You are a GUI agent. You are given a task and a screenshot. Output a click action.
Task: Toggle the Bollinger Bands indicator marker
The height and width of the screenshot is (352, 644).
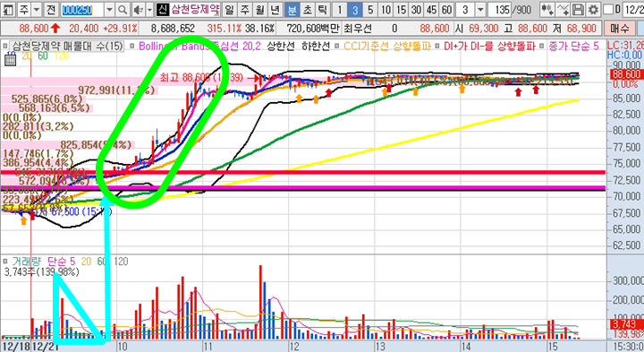point(132,46)
